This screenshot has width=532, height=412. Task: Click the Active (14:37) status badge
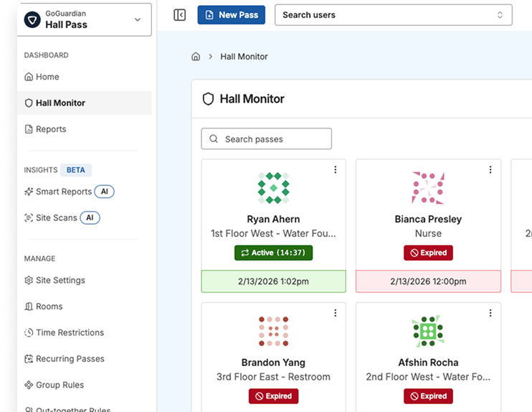[273, 253]
